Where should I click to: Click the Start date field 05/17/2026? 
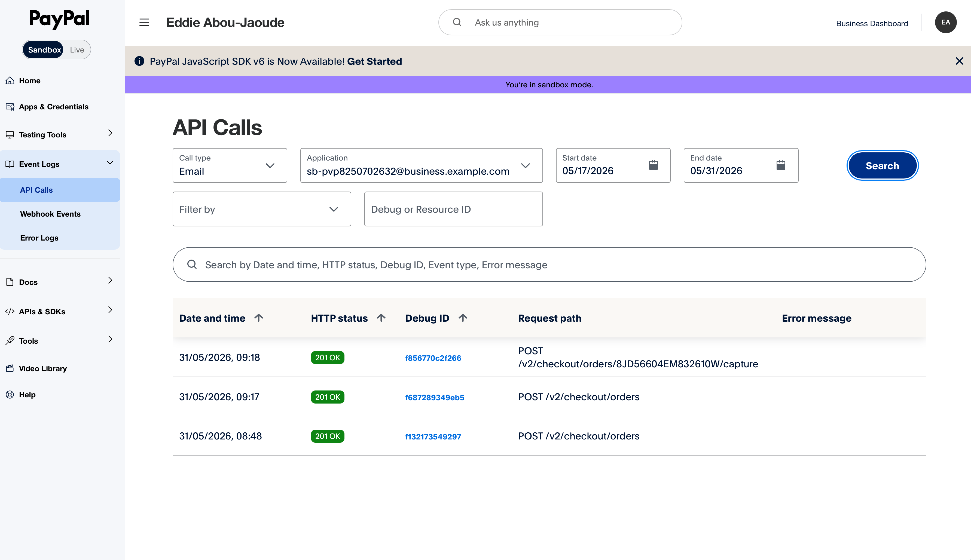(x=613, y=165)
